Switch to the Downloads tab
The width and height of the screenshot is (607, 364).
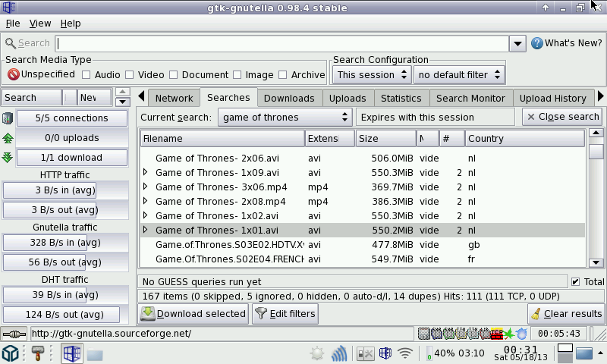click(289, 99)
